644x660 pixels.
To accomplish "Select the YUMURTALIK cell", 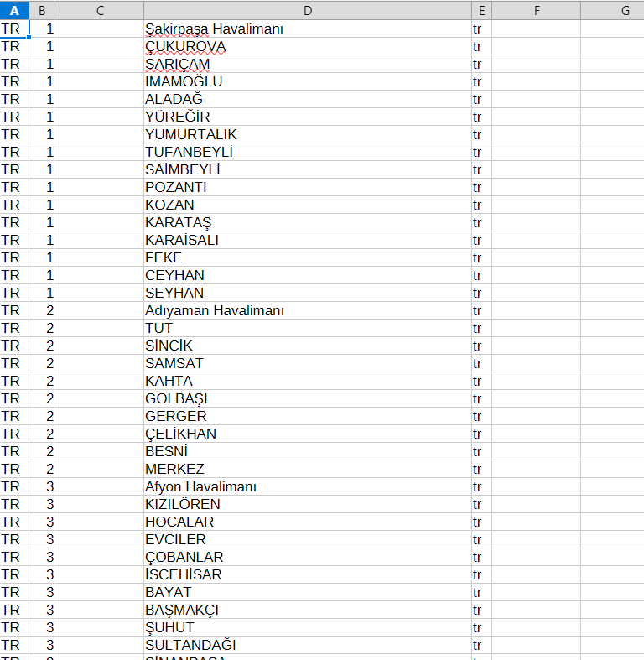I will coord(308,134).
